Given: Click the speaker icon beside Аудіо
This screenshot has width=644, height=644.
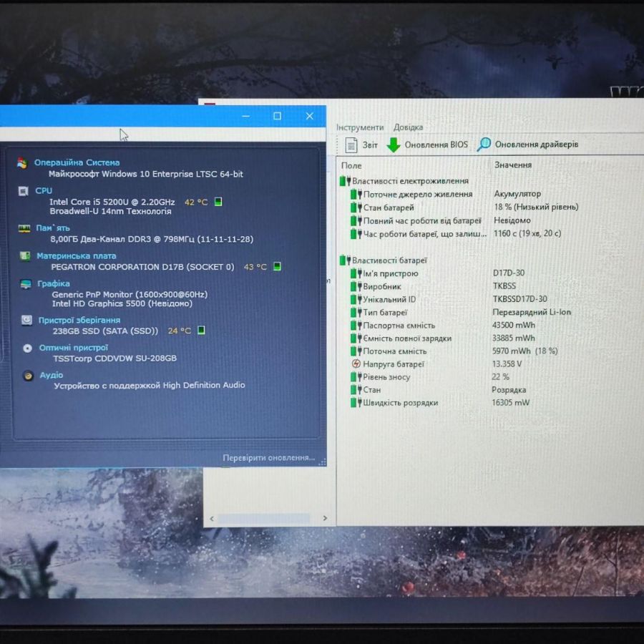Looking at the screenshot, I should click(x=28, y=376).
